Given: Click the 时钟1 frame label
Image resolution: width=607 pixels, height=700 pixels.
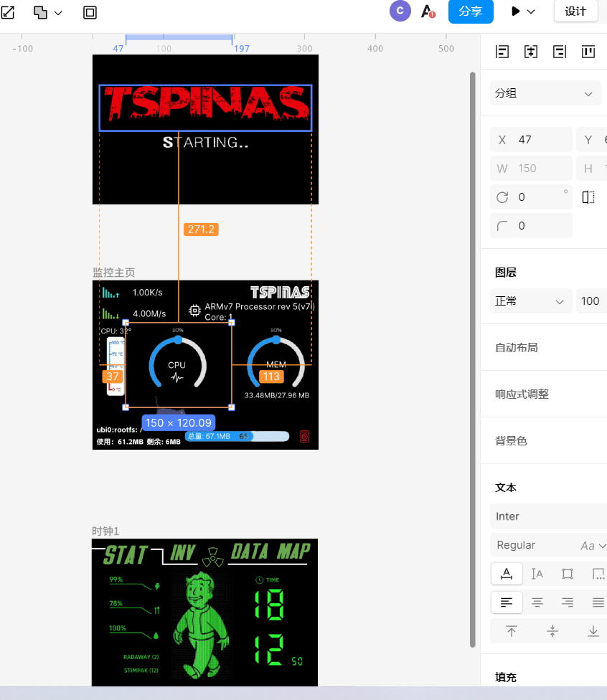Looking at the screenshot, I should click(x=105, y=531).
